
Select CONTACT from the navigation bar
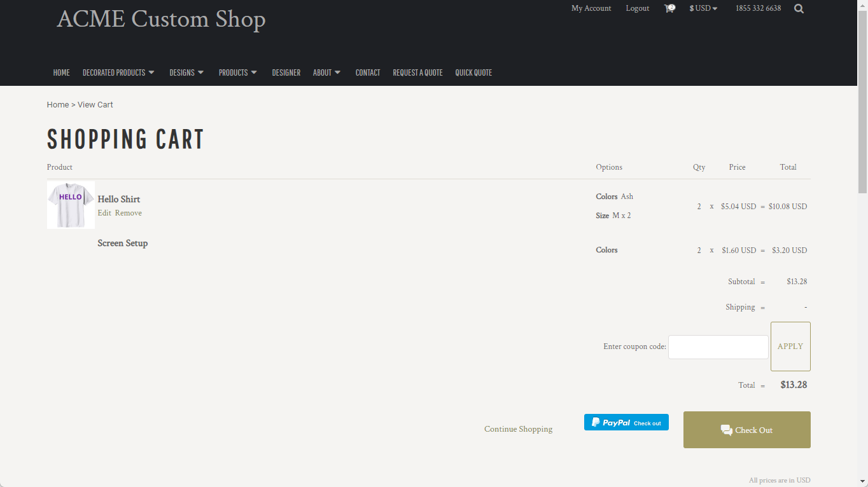368,72
